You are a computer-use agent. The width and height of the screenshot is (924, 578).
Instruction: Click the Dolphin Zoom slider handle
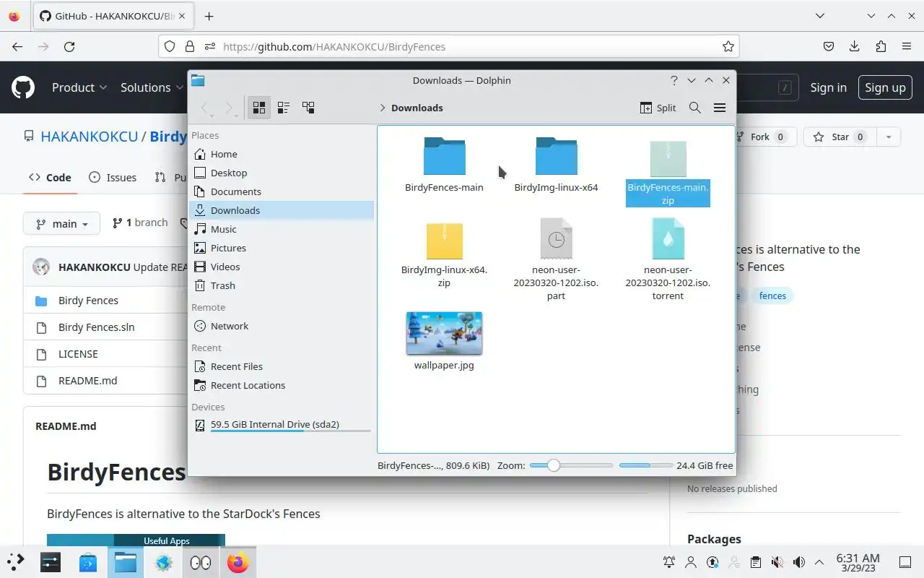553,465
